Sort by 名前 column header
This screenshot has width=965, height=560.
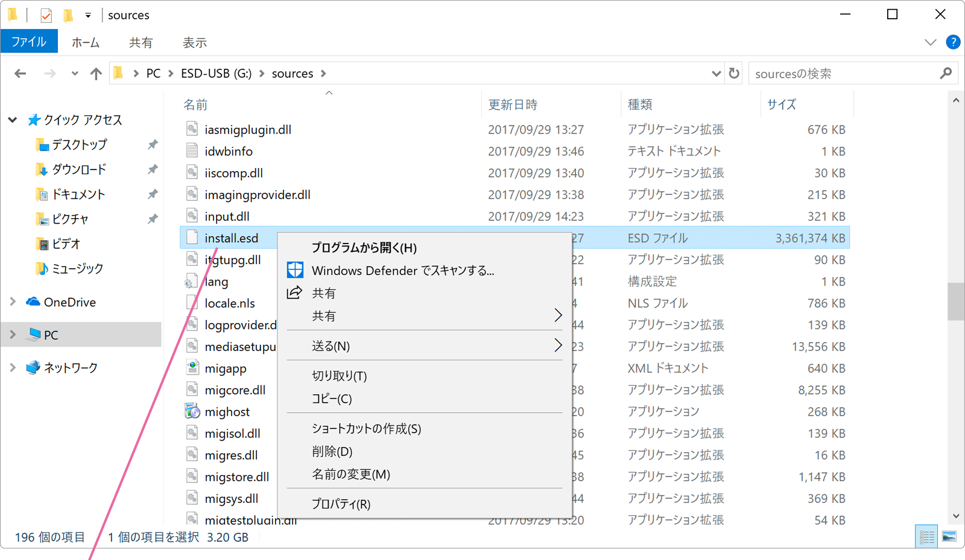195,105
